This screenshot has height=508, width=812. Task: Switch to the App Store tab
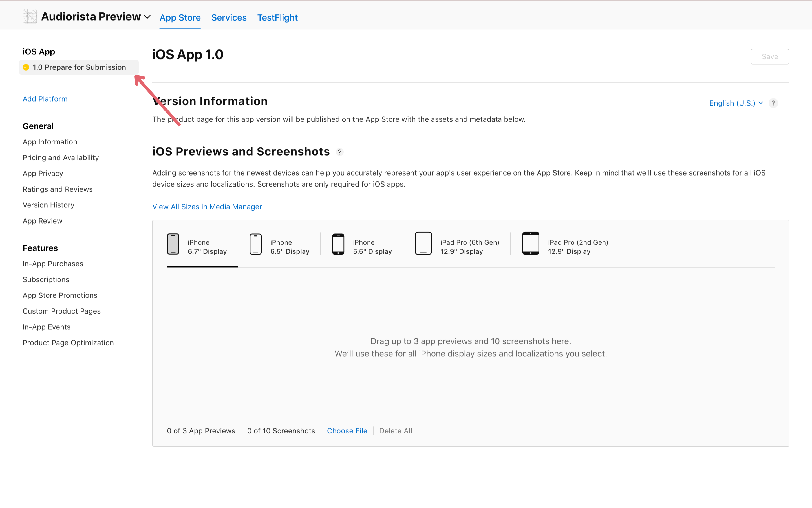[180, 17]
